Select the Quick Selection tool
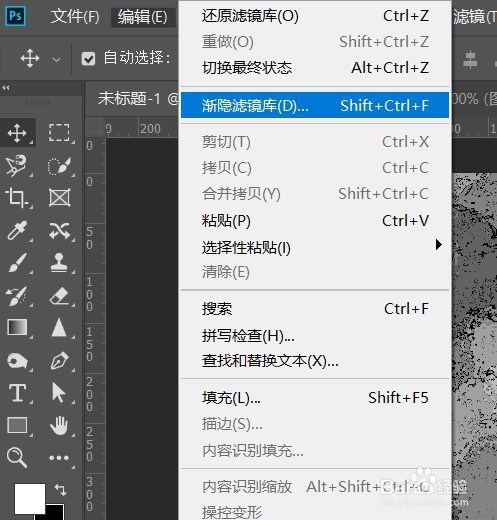497x520 pixels. [x=59, y=166]
